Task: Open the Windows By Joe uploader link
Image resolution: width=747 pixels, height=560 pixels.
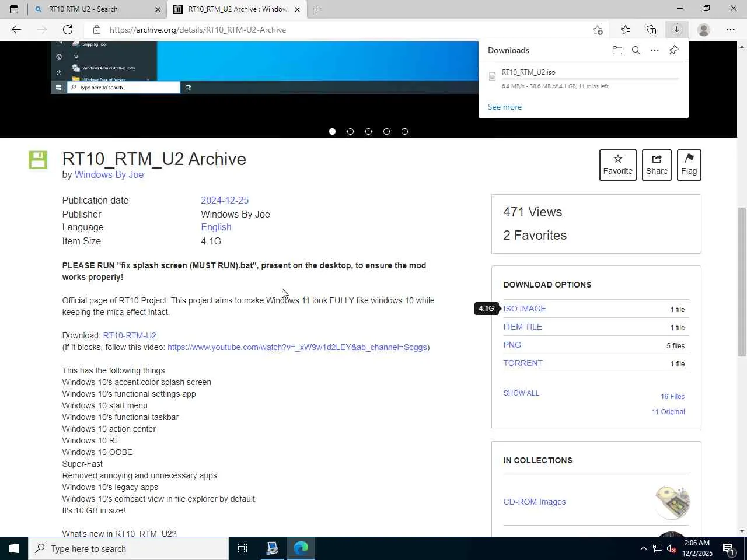Action: coord(109,174)
